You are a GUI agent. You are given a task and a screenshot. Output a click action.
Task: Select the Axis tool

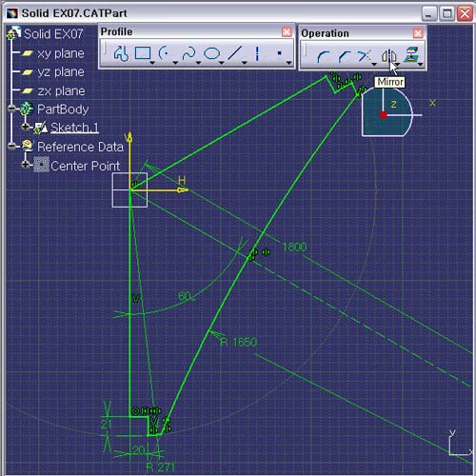coord(257,53)
